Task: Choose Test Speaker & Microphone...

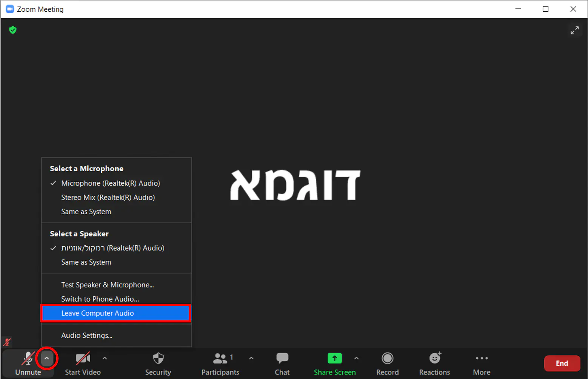Action: [x=108, y=285]
